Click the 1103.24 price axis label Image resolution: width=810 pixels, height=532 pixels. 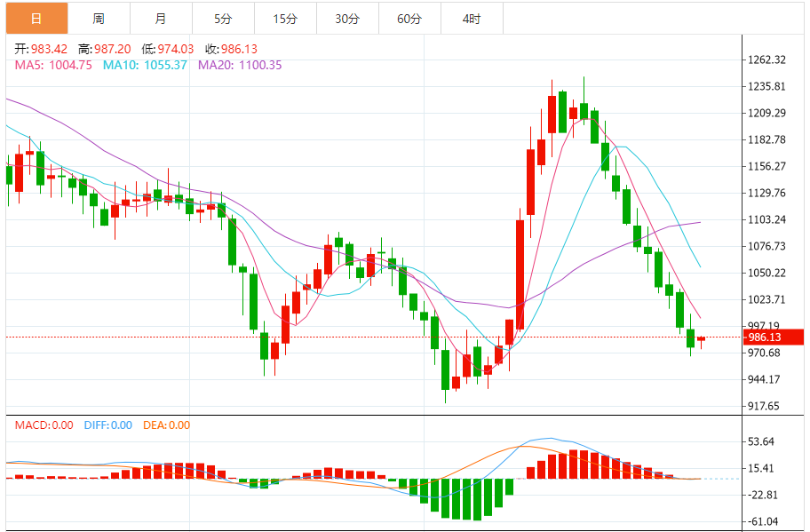766,219
